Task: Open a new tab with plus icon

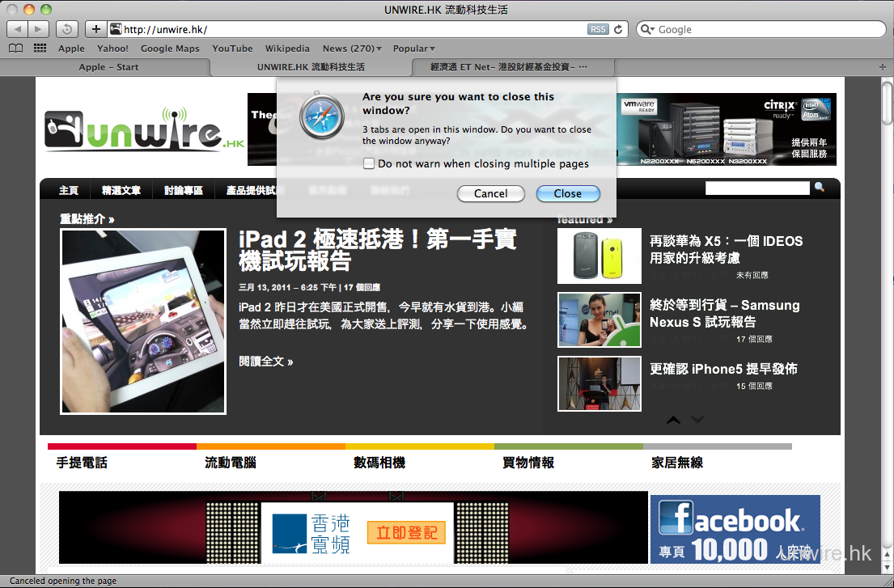Action: click(882, 67)
